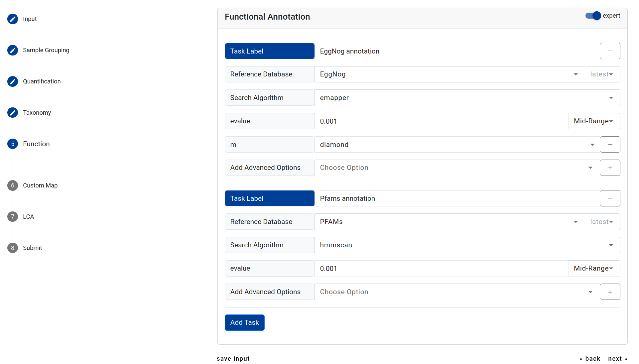Toggle the expert mode switch

pyautogui.click(x=593, y=16)
